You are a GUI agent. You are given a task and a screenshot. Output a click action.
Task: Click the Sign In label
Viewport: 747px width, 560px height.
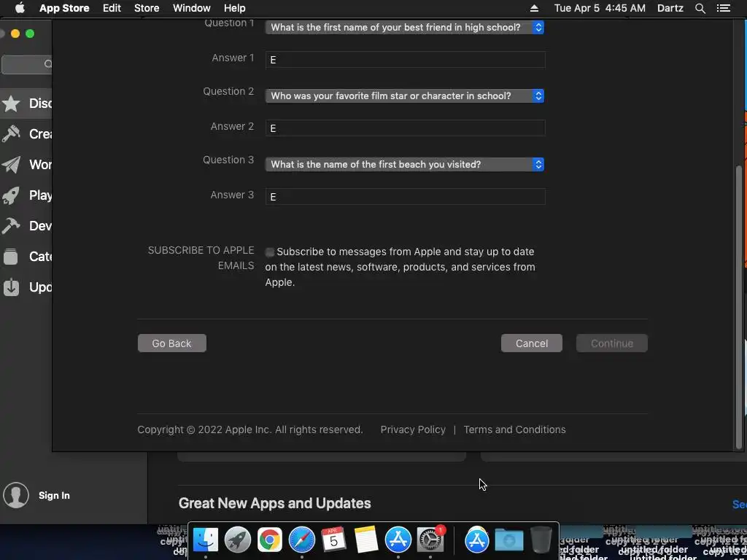pos(54,495)
